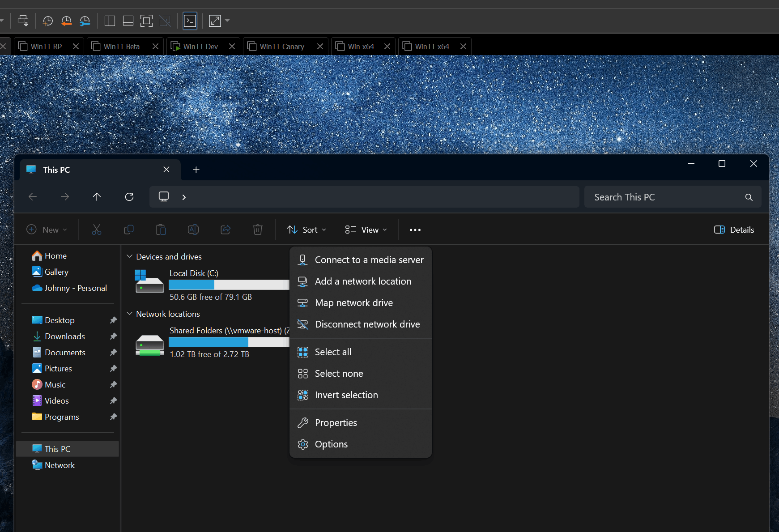Open the Local Disk (C:) drive
The width and height of the screenshot is (779, 532).
click(x=211, y=285)
